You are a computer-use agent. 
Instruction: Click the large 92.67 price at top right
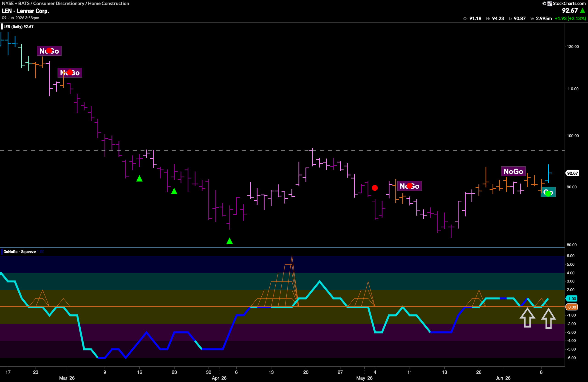(570, 10)
